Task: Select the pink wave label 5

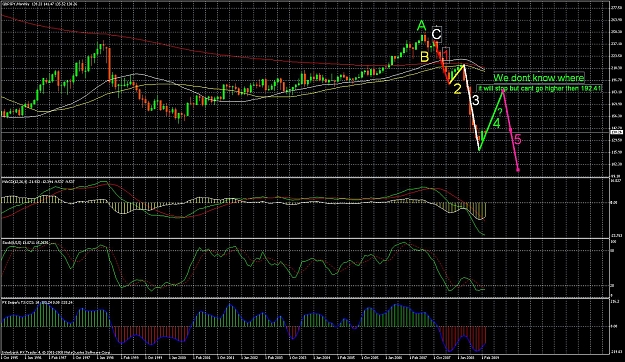Action: pos(517,139)
